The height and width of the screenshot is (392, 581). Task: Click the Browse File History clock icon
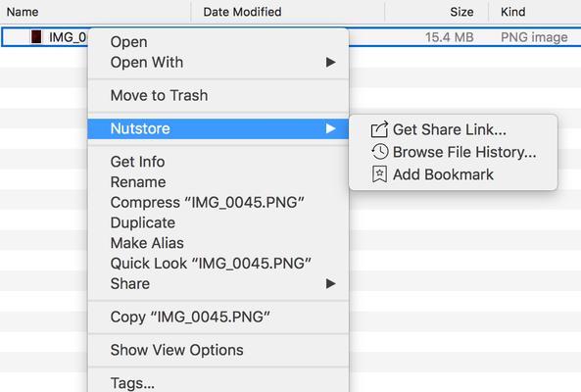coord(379,152)
